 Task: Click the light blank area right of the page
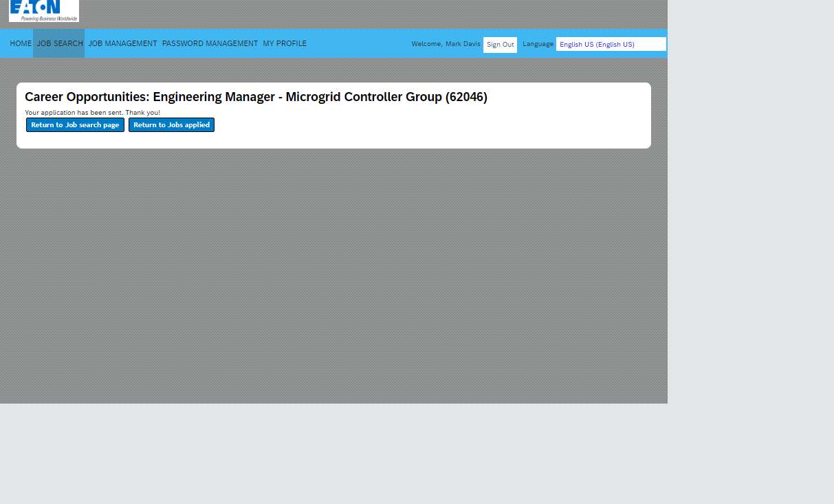click(751, 206)
